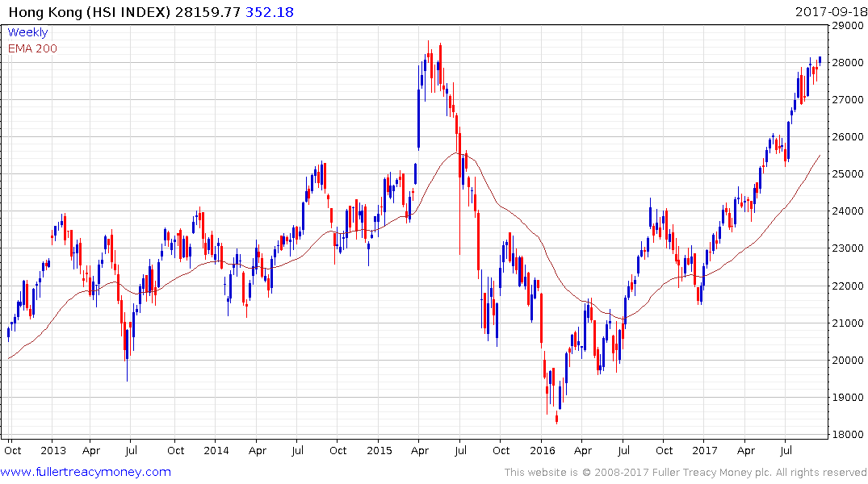
Task: Select the change value 352.18
Action: [270, 12]
